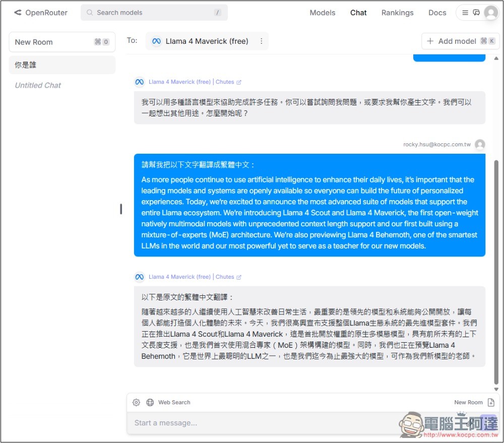The image size is (504, 443).
Task: Open the Models page
Action: pyautogui.click(x=323, y=13)
